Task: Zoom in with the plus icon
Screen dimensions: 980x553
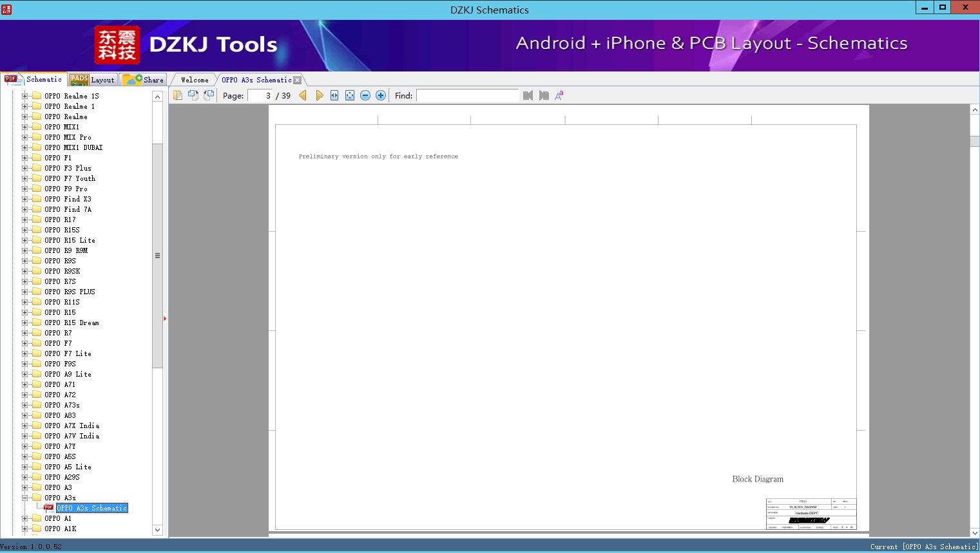Action: [381, 95]
